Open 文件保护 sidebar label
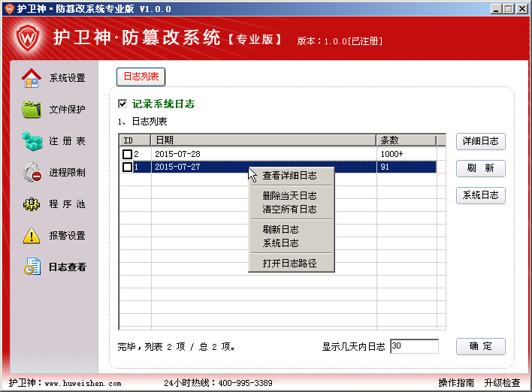Viewport: 532px width, 392px height. click(x=67, y=110)
